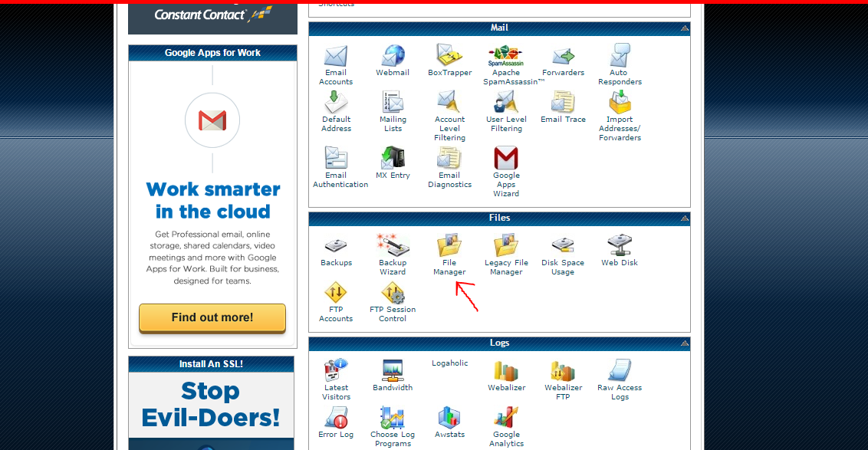Open Google Analytics

click(506, 427)
